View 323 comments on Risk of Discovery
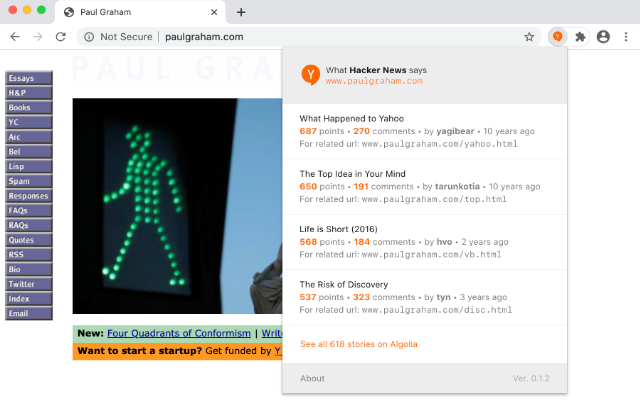Image resolution: width=640 pixels, height=400 pixels. (x=384, y=297)
